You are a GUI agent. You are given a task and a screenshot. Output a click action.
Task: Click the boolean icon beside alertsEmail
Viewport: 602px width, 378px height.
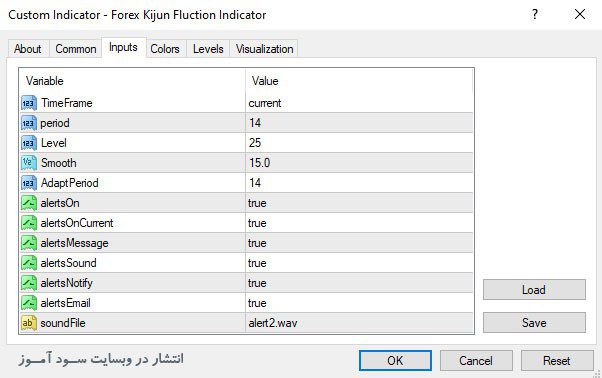tap(29, 303)
